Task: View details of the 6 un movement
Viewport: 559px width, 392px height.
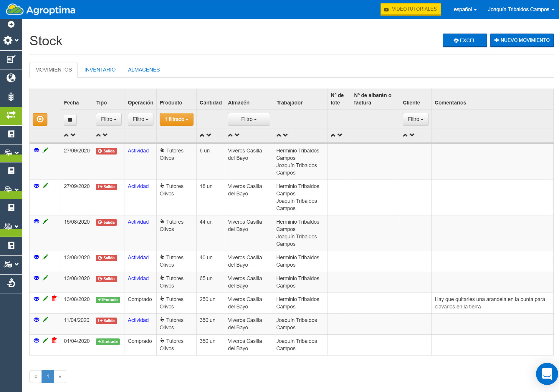Action: pos(37,150)
